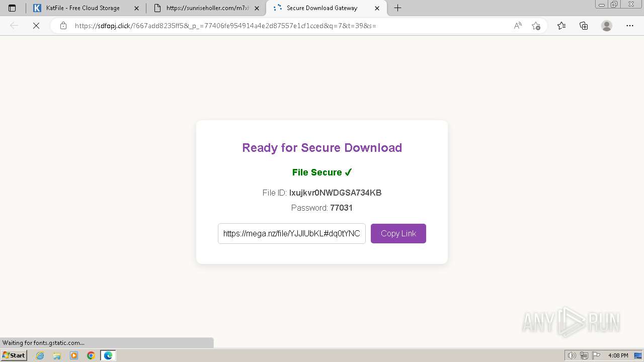Stop loading the page with X button
This screenshot has height=362, width=644.
[x=36, y=26]
